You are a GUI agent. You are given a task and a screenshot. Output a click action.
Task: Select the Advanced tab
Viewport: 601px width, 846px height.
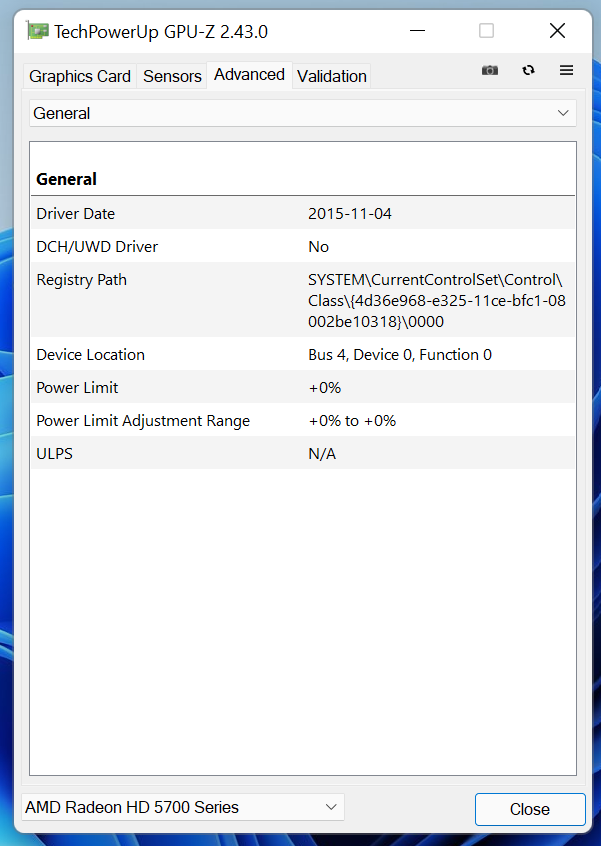click(x=249, y=74)
